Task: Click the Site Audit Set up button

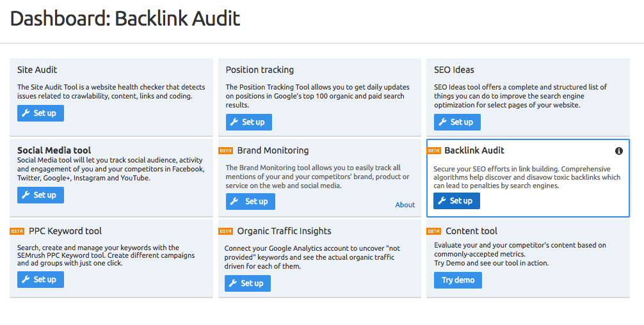Action: pyautogui.click(x=41, y=113)
